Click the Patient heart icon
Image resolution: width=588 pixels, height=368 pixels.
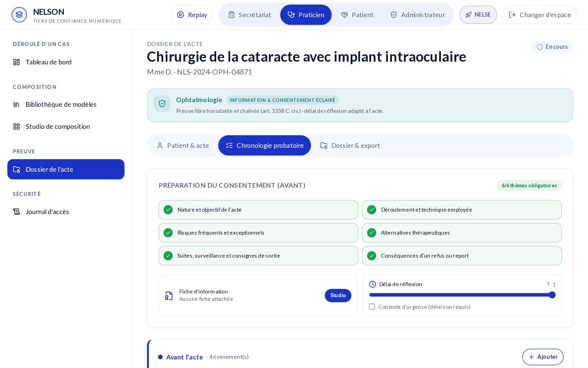pos(345,15)
